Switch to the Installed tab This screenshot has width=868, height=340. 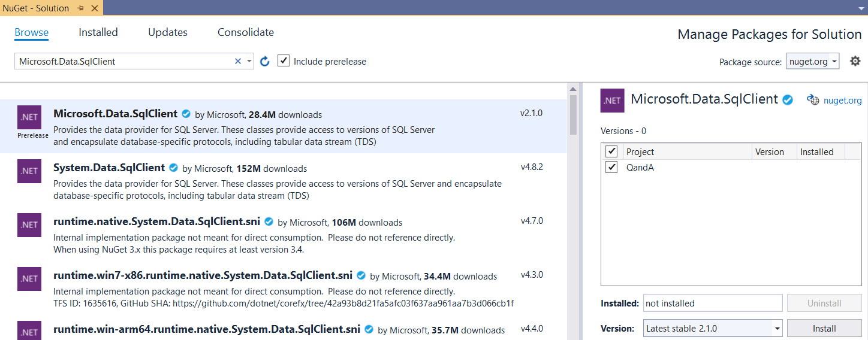(98, 32)
